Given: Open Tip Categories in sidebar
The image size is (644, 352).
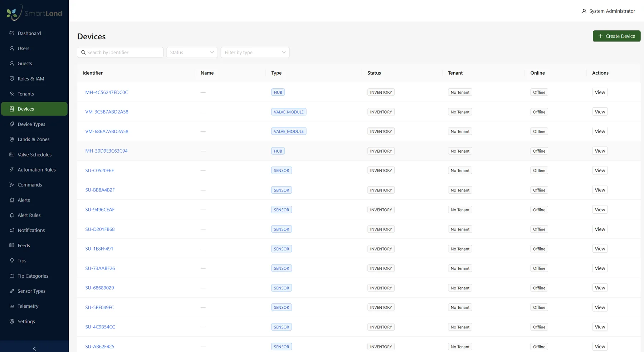Looking at the screenshot, I should (34, 276).
